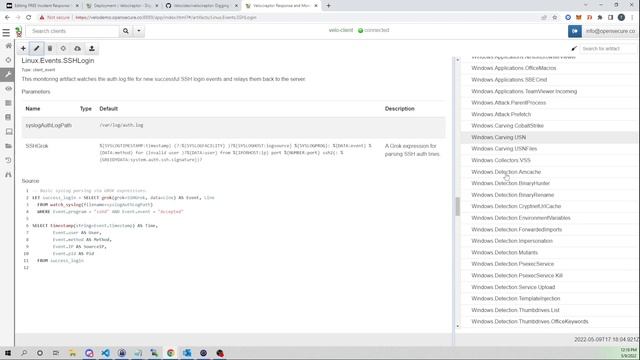Viewport: 640px width, 360px height.
Task: Open Collected Artifacts history icon in sidebar
Action: pyautogui.click(x=8, y=160)
